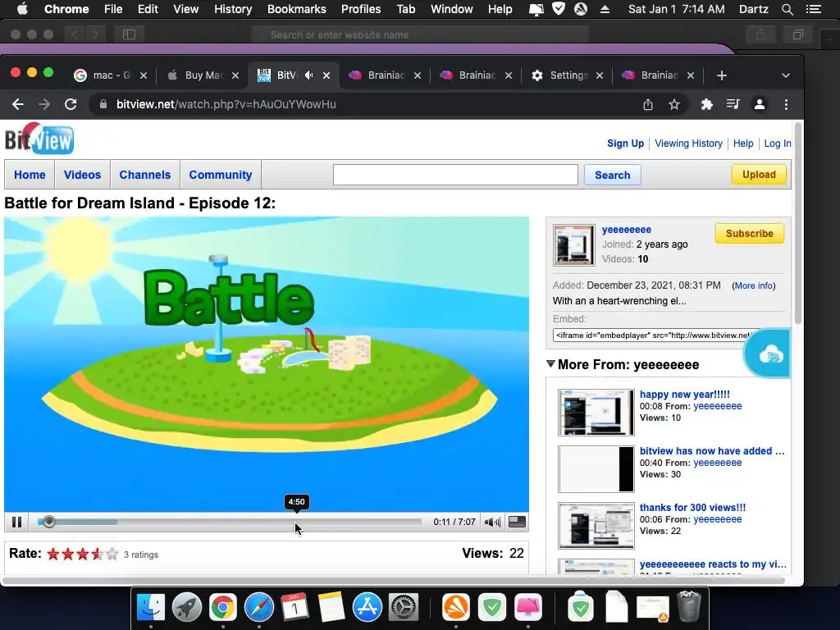
Task: Switch to the Buy Mac tab
Action: pyautogui.click(x=203, y=75)
